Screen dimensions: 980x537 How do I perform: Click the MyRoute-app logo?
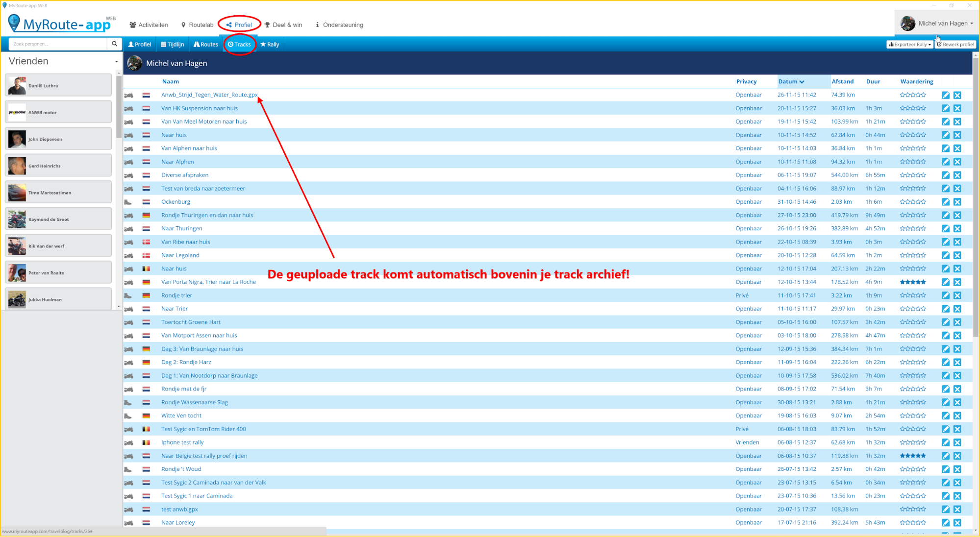click(60, 24)
